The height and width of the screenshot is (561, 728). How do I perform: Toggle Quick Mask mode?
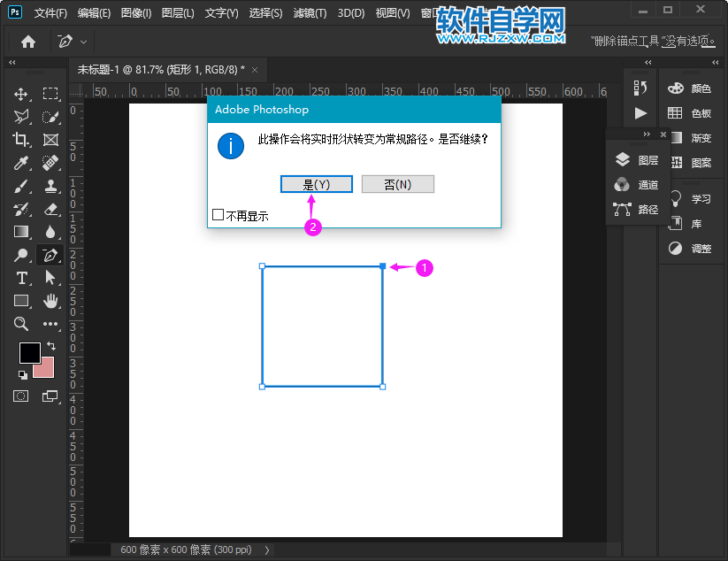tap(21, 396)
